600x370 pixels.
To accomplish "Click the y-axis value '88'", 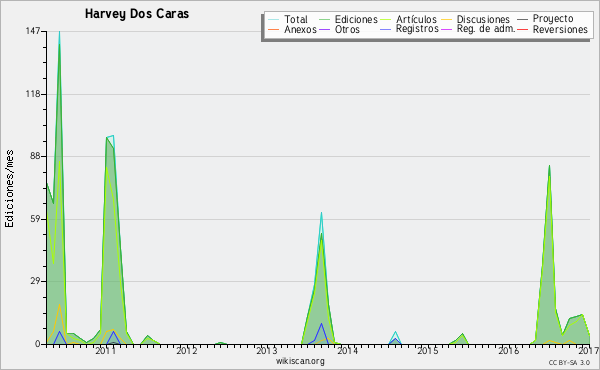I will click(35, 156).
